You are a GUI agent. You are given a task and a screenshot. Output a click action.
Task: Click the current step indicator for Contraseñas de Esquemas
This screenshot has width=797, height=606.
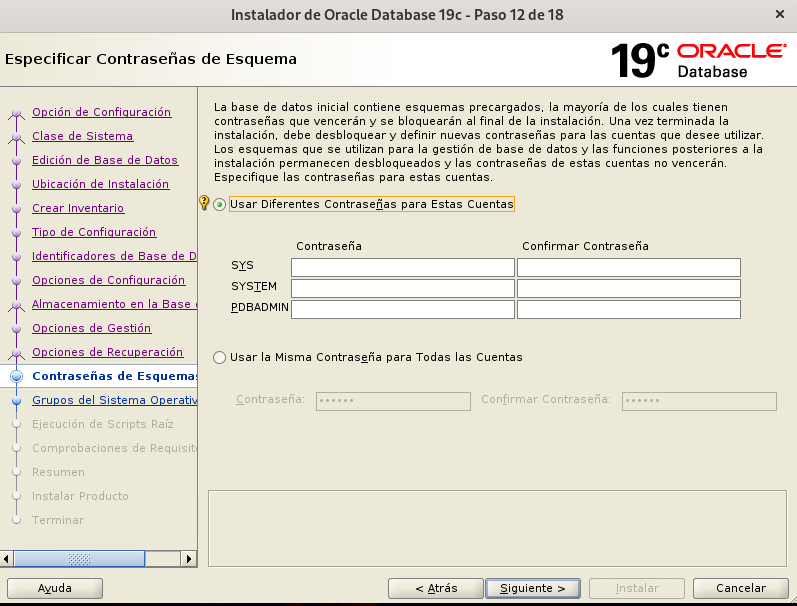pyautogui.click(x=16, y=377)
